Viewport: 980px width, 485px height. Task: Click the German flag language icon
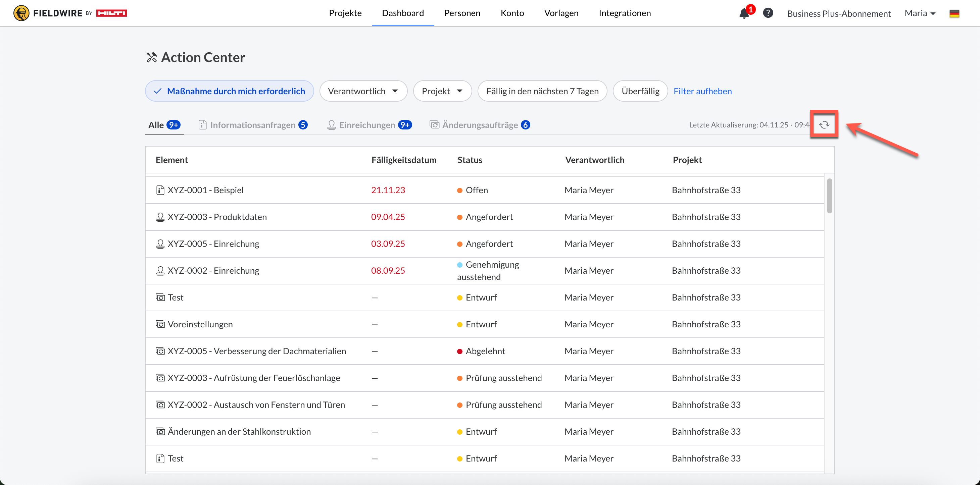(954, 14)
